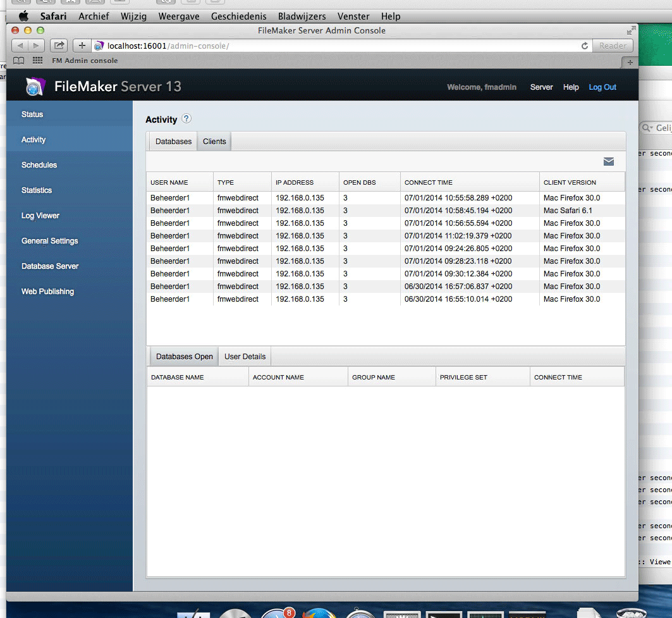The height and width of the screenshot is (618, 672).
Task: Switch to the Databases tab
Action: pos(173,142)
